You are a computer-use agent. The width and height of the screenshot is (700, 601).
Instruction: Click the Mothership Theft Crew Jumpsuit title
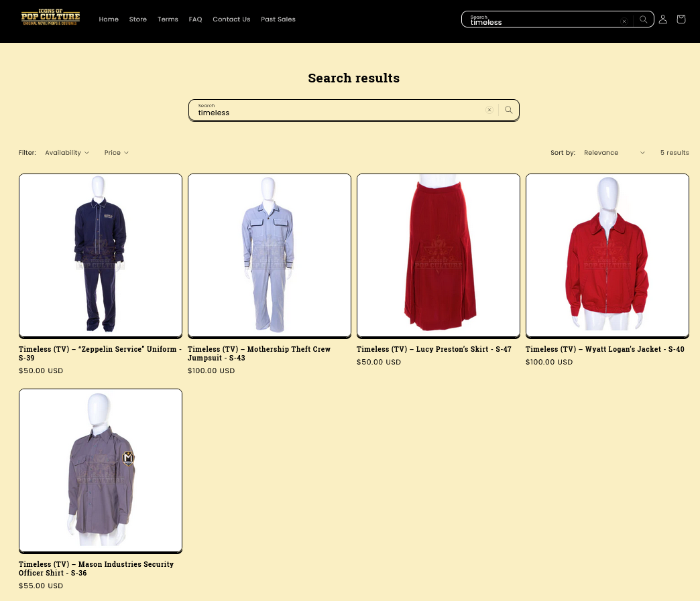pos(259,353)
